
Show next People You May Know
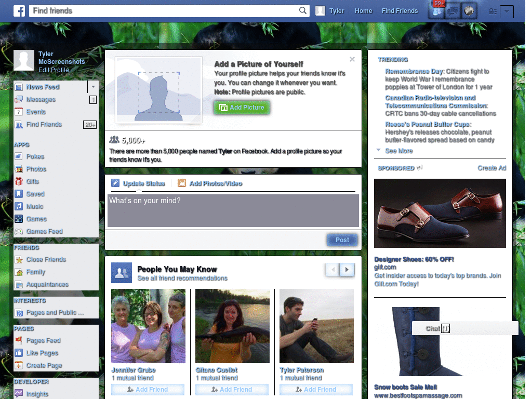pyautogui.click(x=347, y=270)
